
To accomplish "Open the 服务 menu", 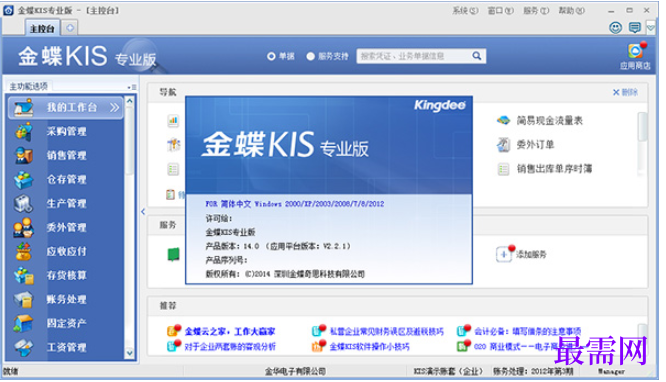I will (536, 11).
